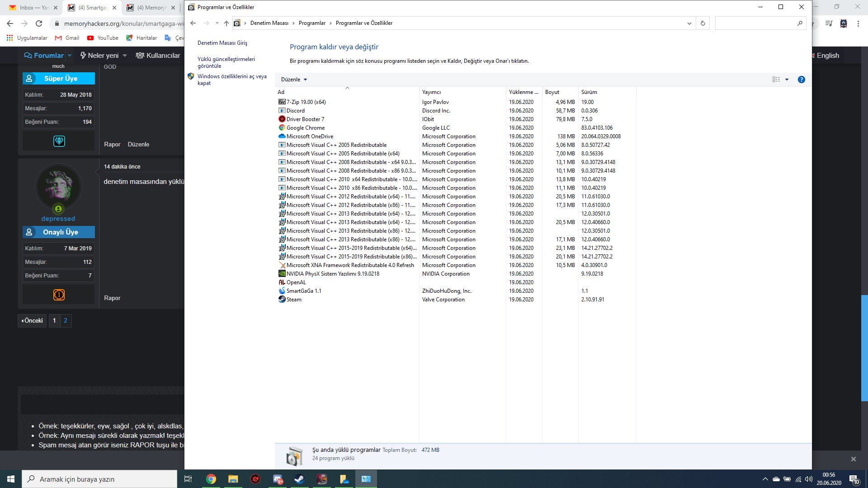868x488 pixels.
Task: Open recent locations dropdown next to forward arrow
Action: (217, 23)
